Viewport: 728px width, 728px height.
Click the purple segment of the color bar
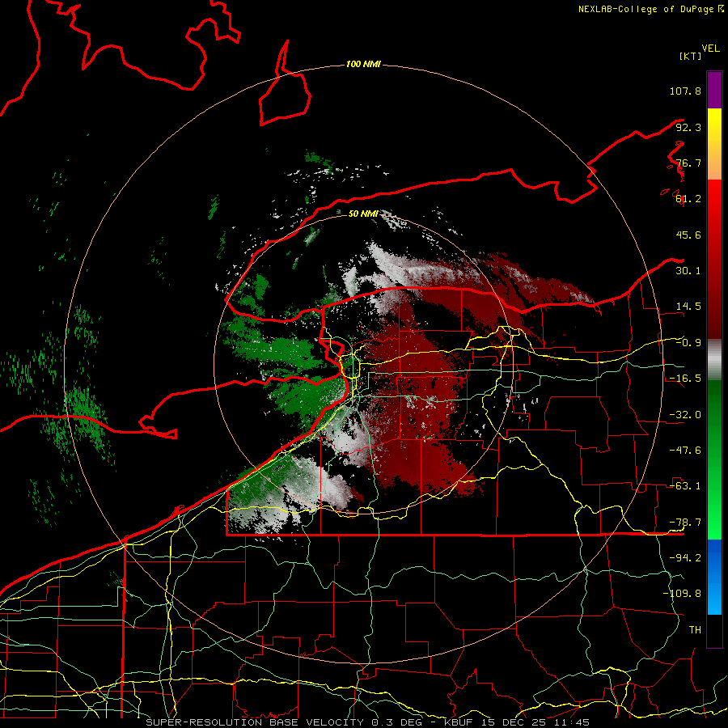click(714, 90)
